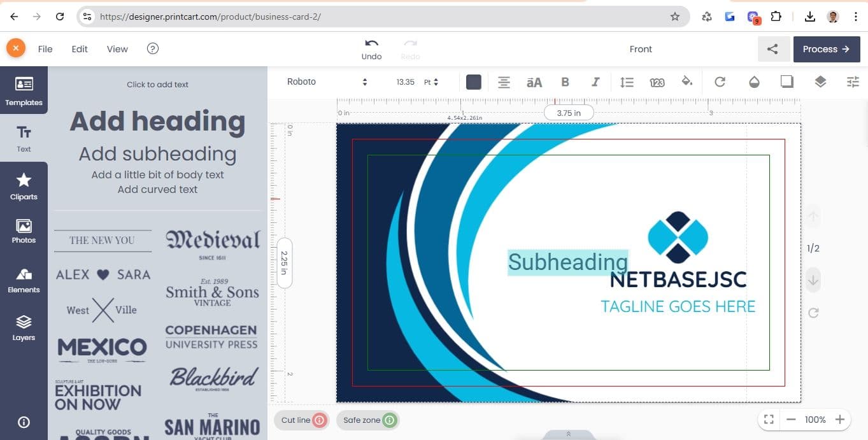Select the Blackbird text template
The image size is (868, 440).
tap(213, 378)
